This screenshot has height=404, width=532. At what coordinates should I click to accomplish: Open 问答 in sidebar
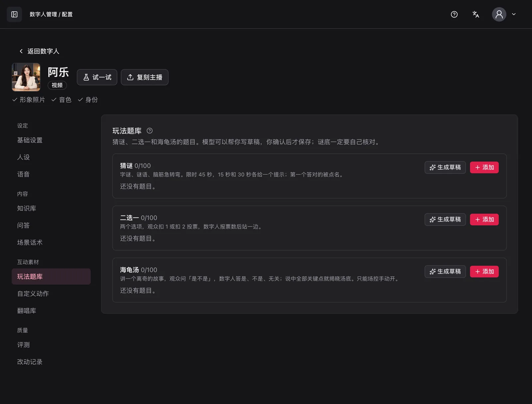tap(51, 225)
